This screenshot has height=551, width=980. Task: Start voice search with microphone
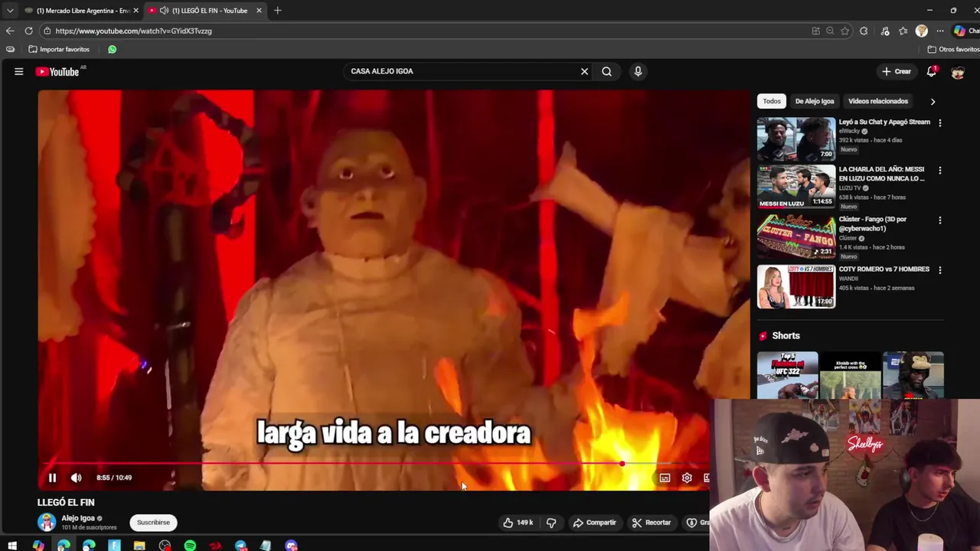tap(638, 71)
